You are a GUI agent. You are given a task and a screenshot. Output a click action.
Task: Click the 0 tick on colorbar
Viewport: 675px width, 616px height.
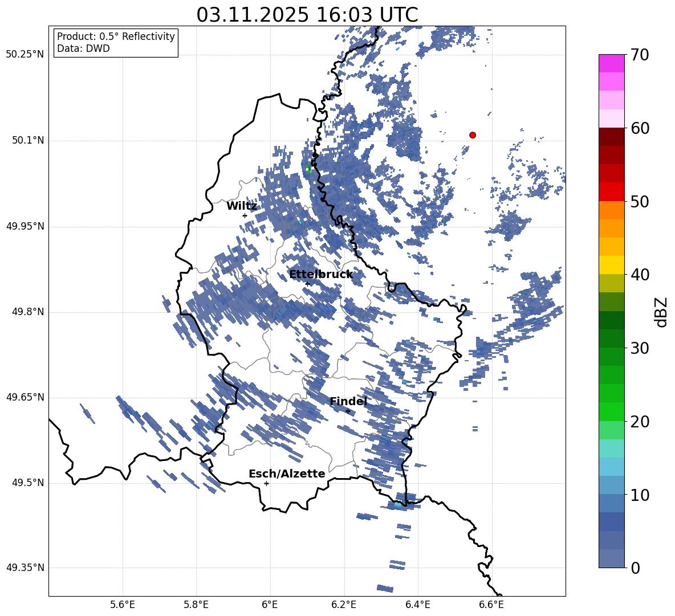(x=635, y=568)
